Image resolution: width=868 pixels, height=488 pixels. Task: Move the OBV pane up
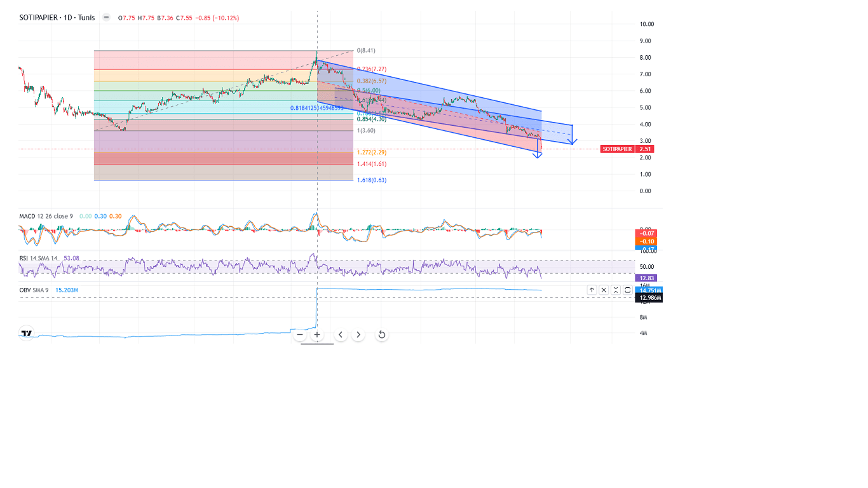(x=592, y=290)
